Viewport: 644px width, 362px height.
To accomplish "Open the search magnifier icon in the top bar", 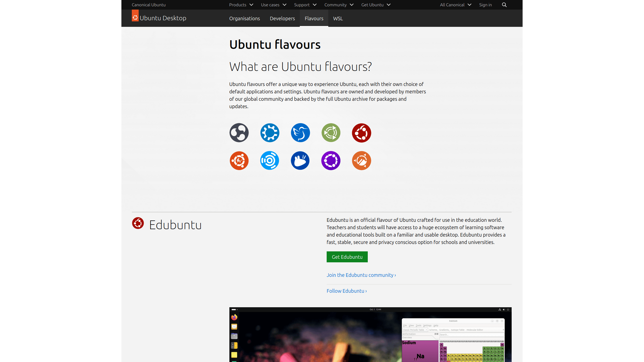I will pos(504,5).
